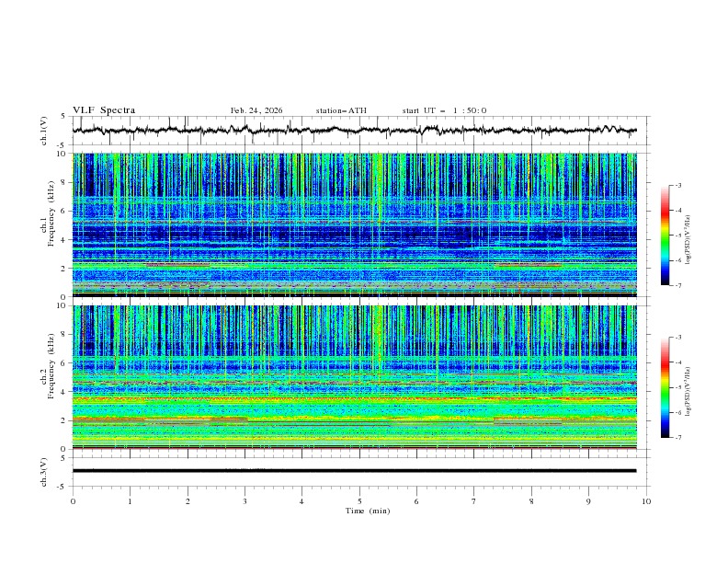The height and width of the screenshot is (563, 728).
Task: Click the ch.1 PSD color bar
Action: pos(665,235)
